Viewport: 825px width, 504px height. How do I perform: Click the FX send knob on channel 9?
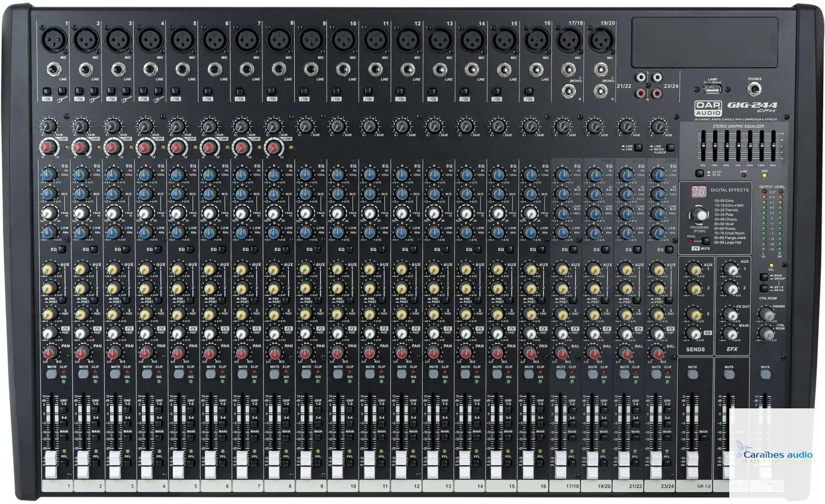[305, 333]
